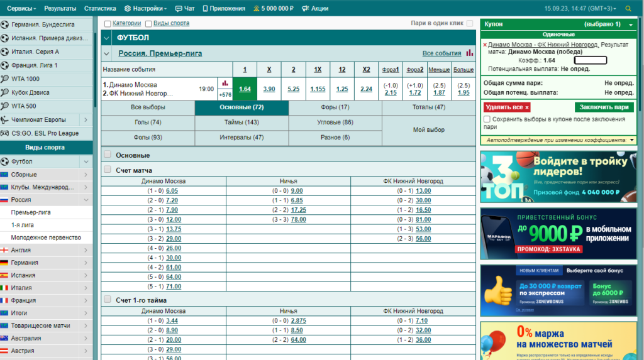Click Austria flag icon in sidebar
The width and height of the screenshot is (644, 360).
pos(4,351)
